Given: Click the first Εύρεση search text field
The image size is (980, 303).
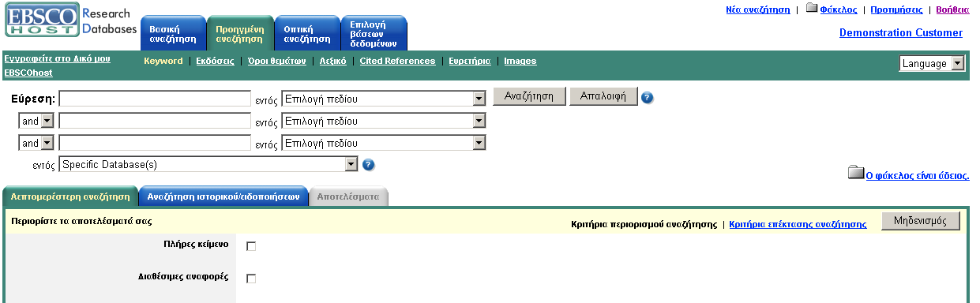Looking at the screenshot, I should pyautogui.click(x=155, y=99).
